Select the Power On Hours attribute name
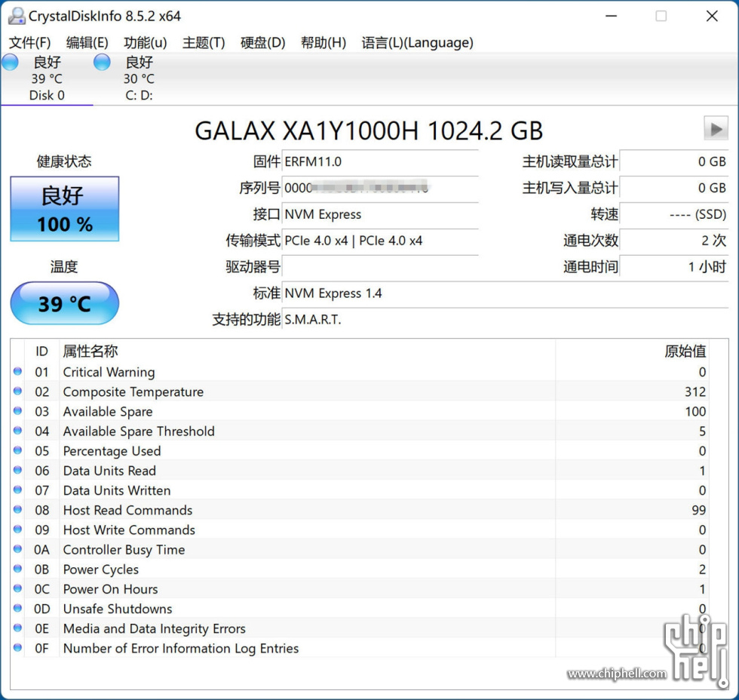This screenshot has width=739, height=700. 110,589
